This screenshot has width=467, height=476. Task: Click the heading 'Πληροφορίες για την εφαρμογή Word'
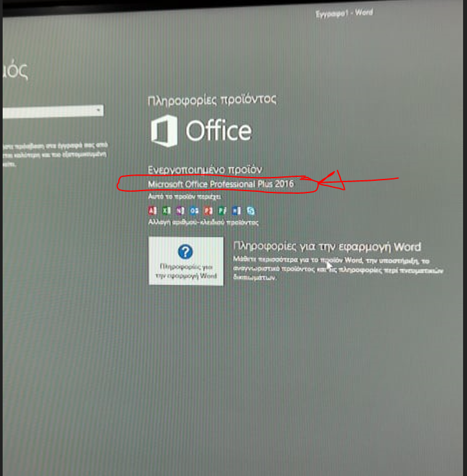(327, 247)
